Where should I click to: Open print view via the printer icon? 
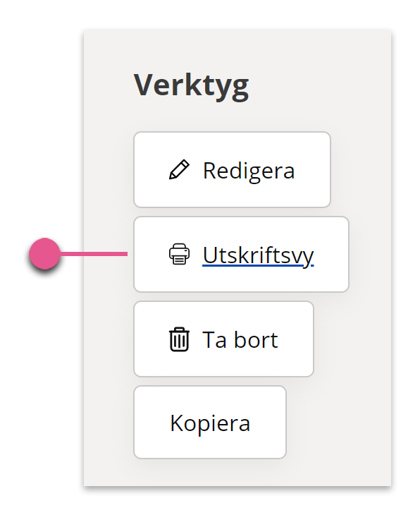pyautogui.click(x=179, y=254)
